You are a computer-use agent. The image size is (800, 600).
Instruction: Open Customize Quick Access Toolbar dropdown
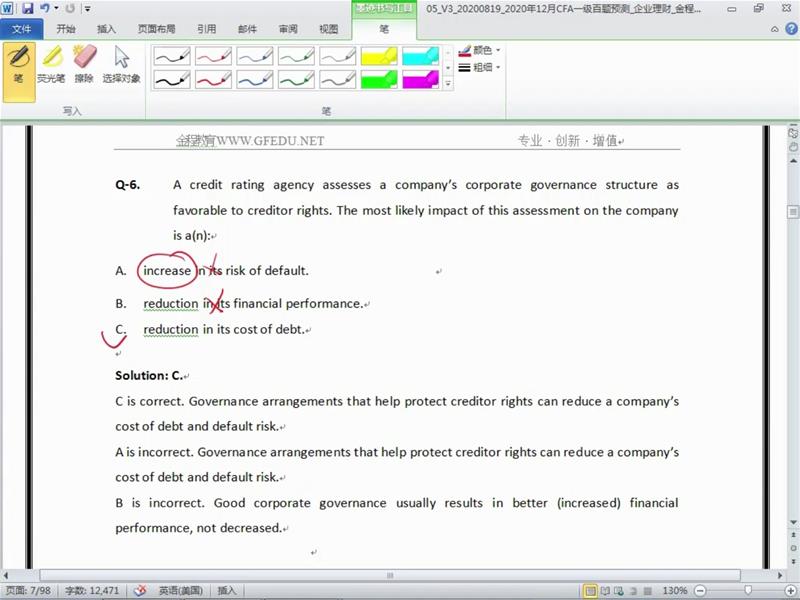[x=87, y=9]
